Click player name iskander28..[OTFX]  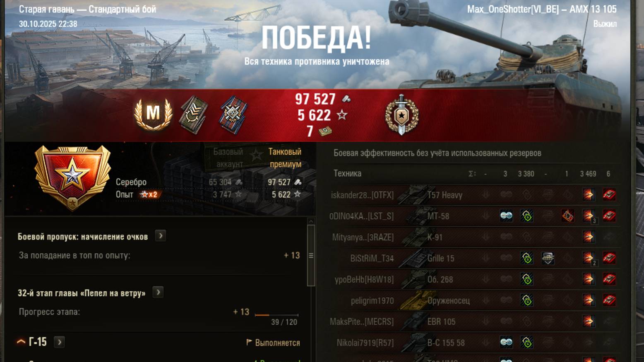[362, 195]
